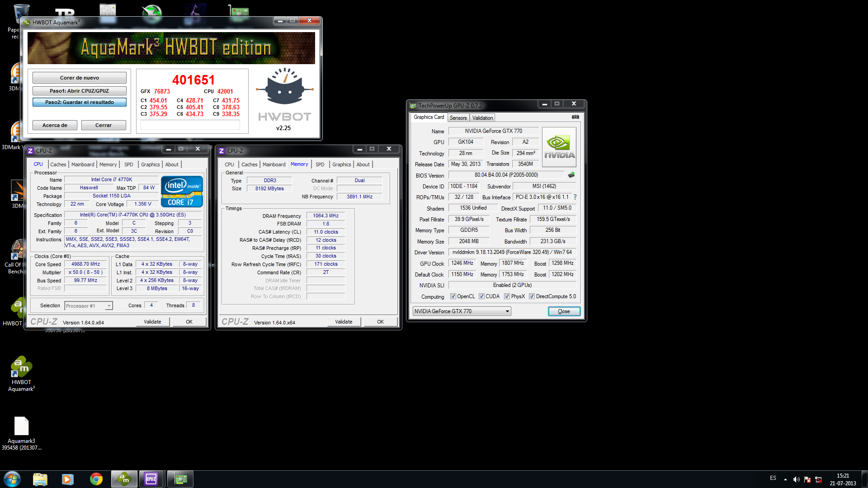The height and width of the screenshot is (488, 868).
Task: Click the BIOS Version field in GPU-Z
Action: point(506,175)
